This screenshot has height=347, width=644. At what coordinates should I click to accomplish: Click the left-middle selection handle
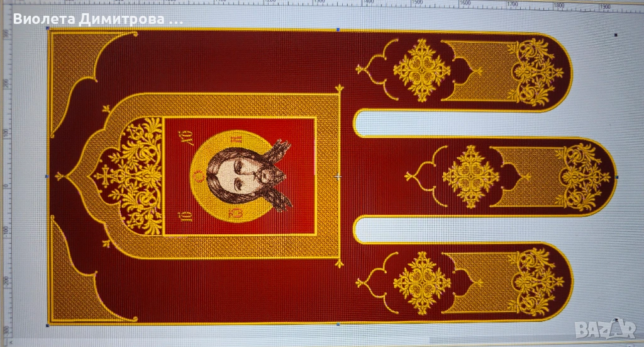point(48,177)
